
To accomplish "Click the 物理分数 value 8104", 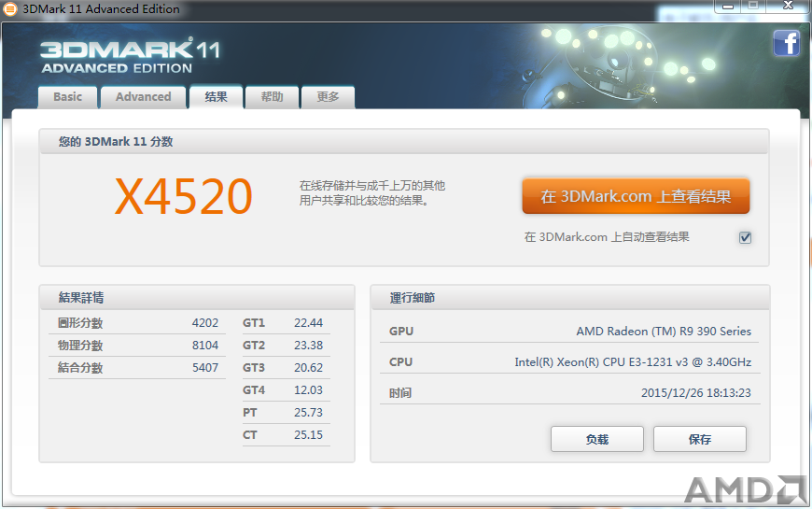I will [205, 346].
